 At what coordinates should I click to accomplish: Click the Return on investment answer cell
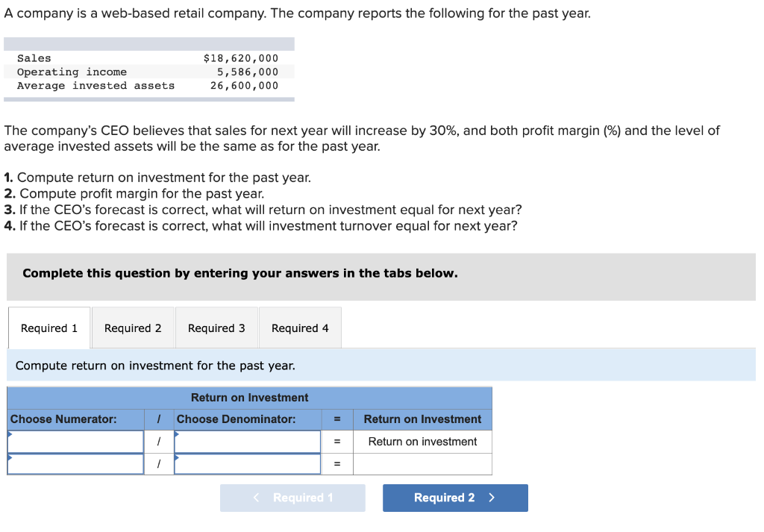[422, 441]
